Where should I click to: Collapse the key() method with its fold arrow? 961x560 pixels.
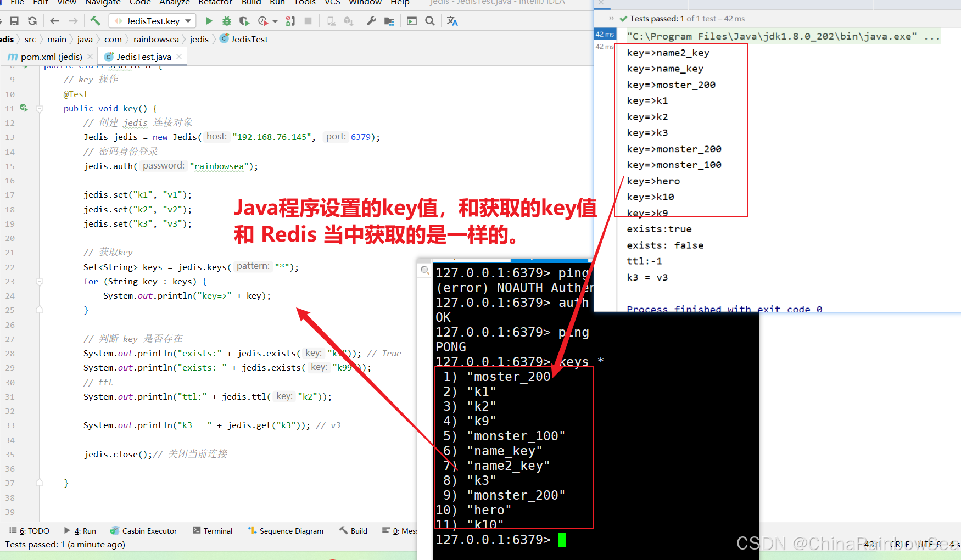click(39, 108)
